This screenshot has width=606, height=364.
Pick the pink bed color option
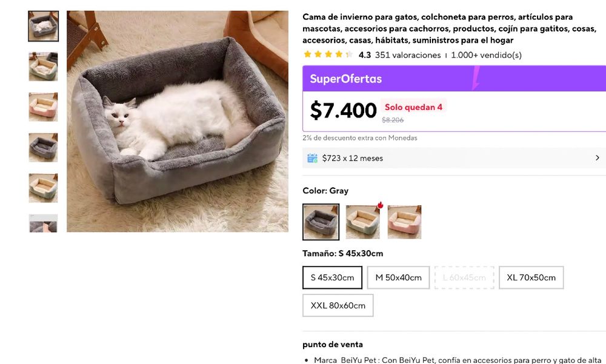[404, 222]
